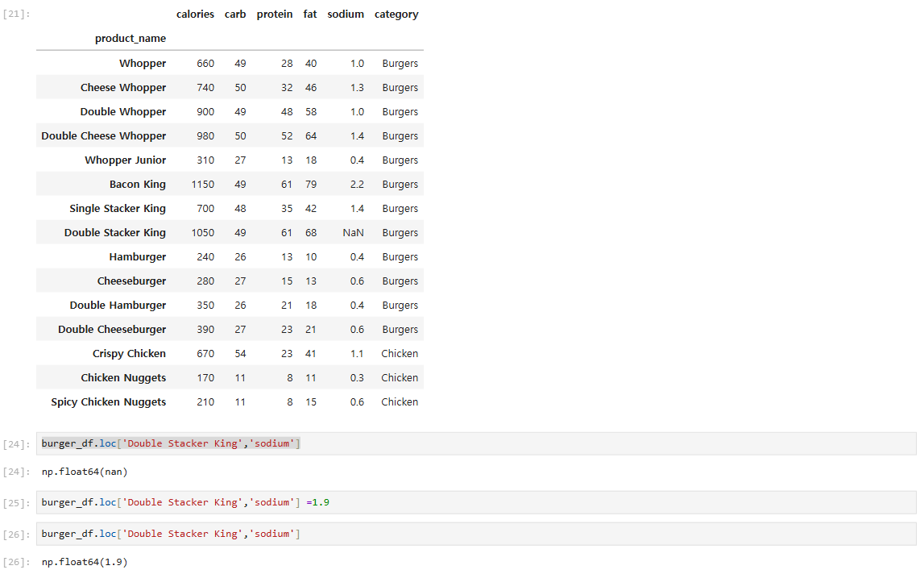Image resolution: width=924 pixels, height=574 pixels.
Task: Click the 310 calories value for Whopper Junior
Action: coord(205,160)
